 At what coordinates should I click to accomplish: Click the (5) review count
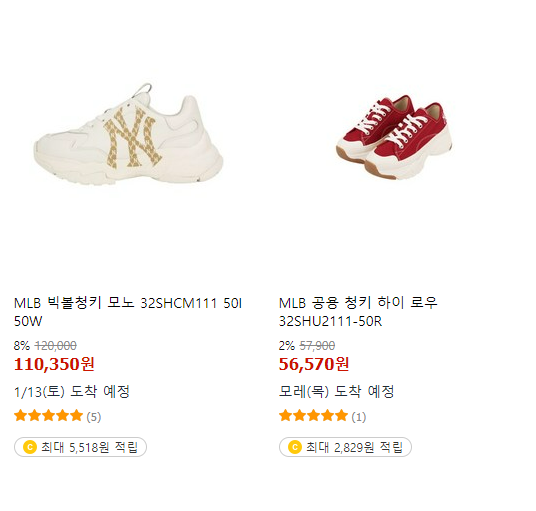pyautogui.click(x=94, y=417)
